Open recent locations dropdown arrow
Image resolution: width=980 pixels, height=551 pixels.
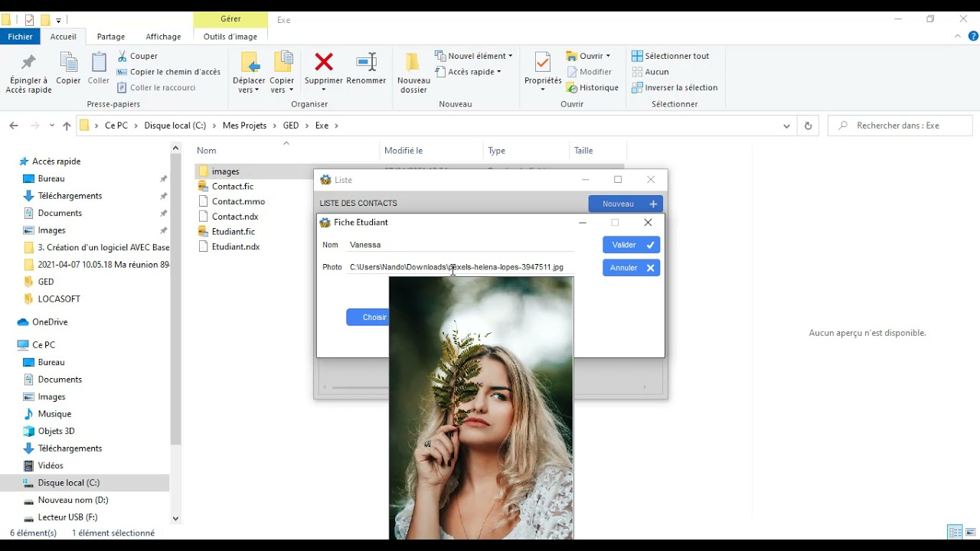(x=52, y=126)
